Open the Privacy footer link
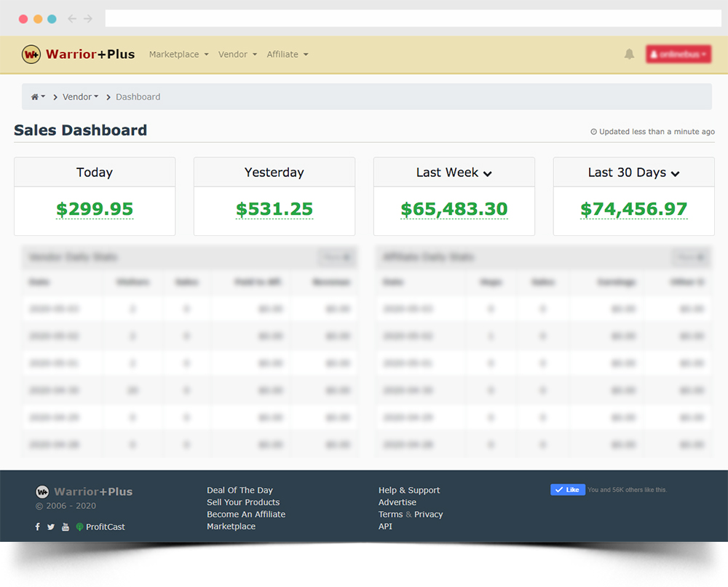This screenshot has width=728, height=587. [x=429, y=515]
